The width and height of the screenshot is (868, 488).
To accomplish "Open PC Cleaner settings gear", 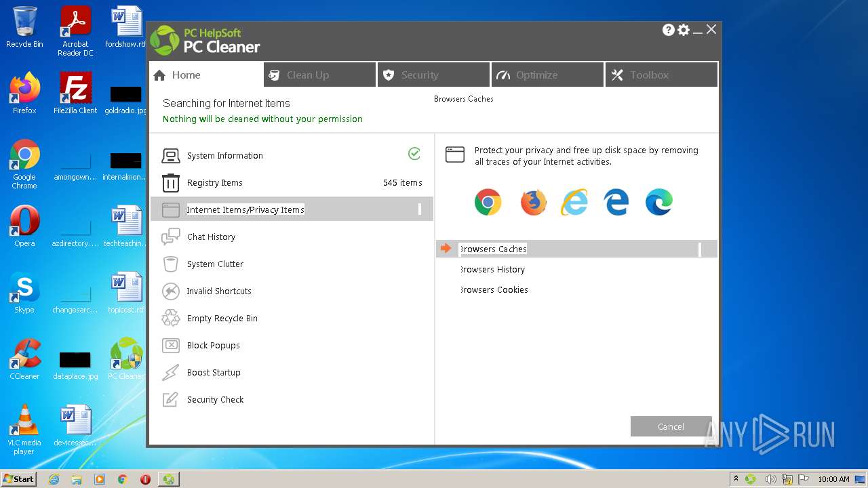I will pos(684,30).
